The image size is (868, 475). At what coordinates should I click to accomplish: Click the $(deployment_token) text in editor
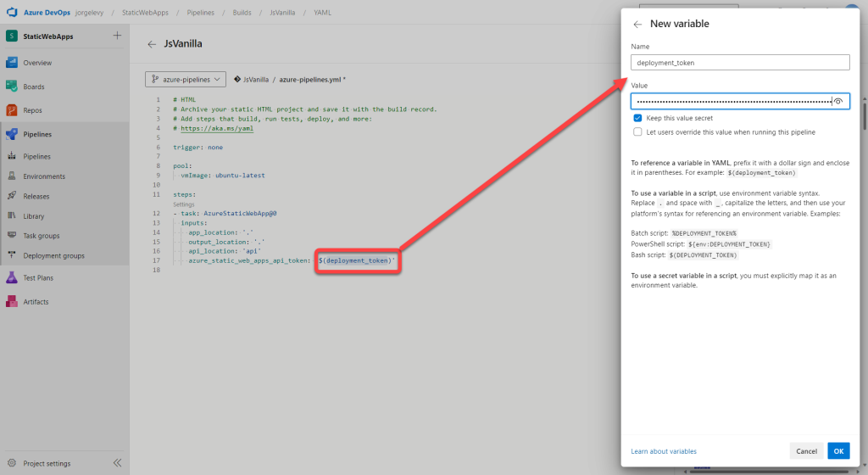354,260
